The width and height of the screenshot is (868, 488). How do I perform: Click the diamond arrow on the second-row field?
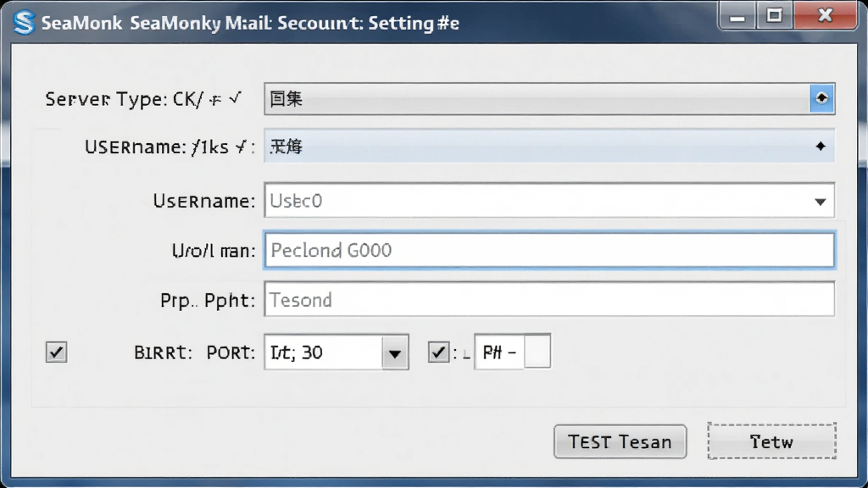pos(821,146)
